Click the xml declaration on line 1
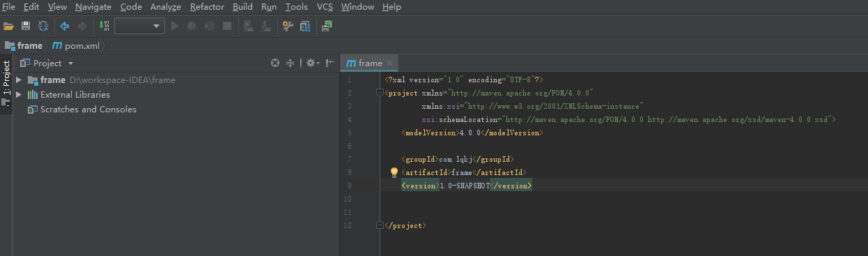The height and width of the screenshot is (256, 868). click(464, 80)
